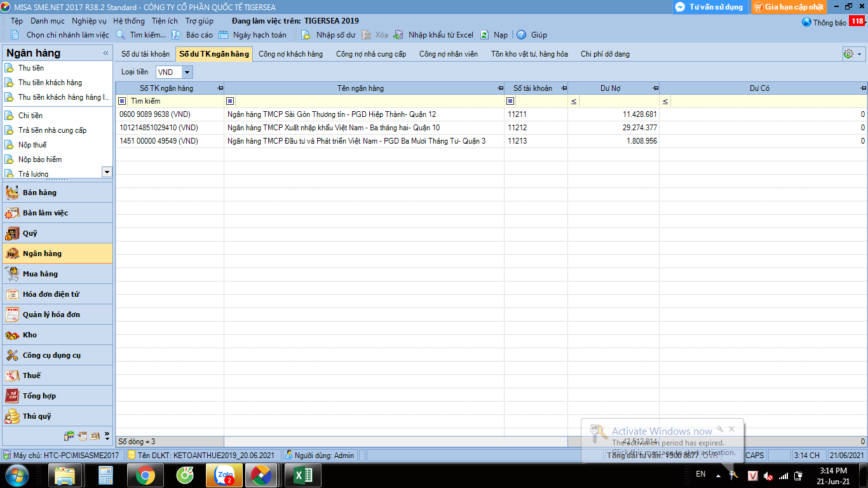The width and height of the screenshot is (868, 488).
Task: Click the Tìm kiếm magnifier toolbar item
Action: (140, 35)
